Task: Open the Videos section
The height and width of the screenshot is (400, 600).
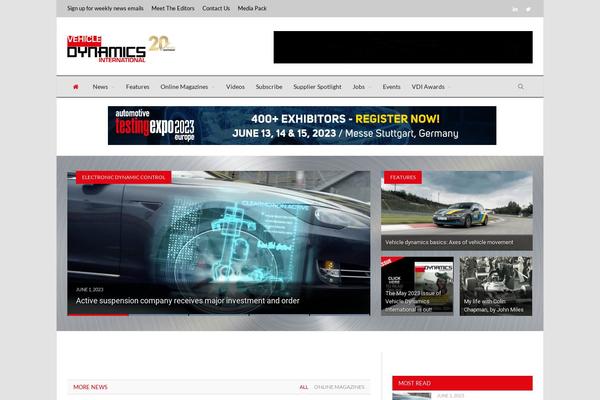Action: [x=235, y=87]
